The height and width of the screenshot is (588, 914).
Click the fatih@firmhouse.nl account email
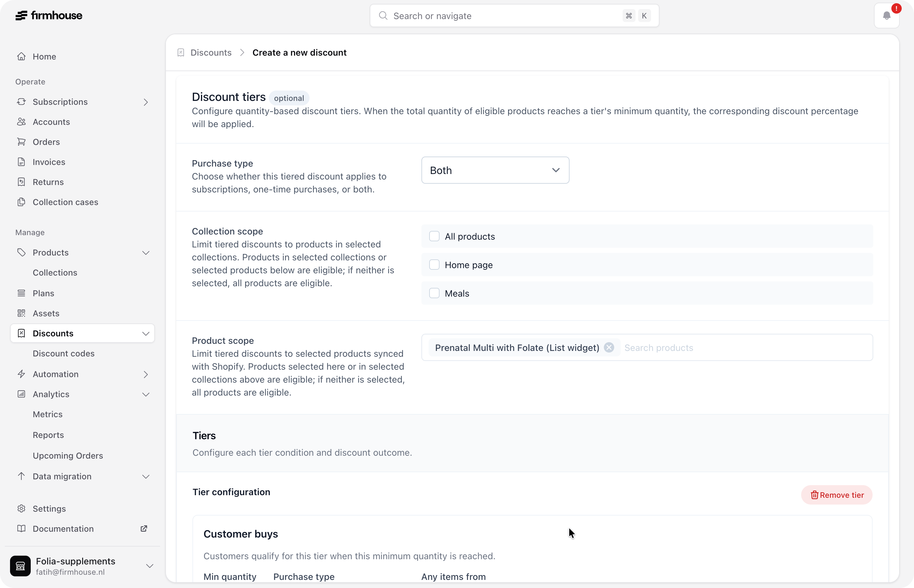point(70,572)
